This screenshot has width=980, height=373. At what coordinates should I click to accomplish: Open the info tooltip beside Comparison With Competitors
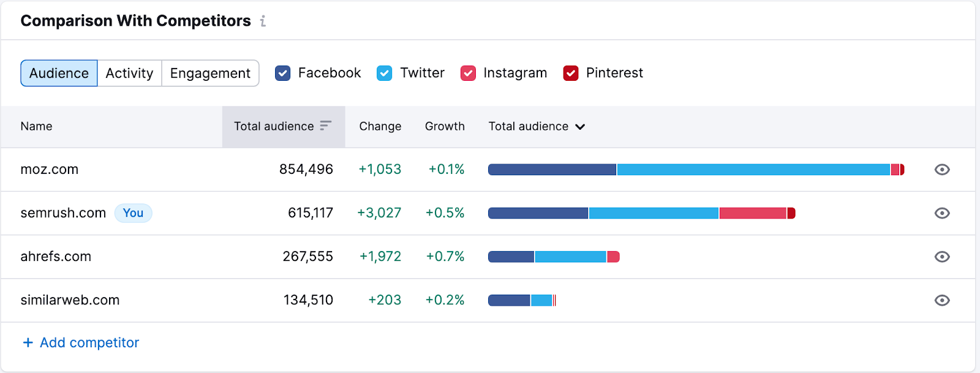263,20
